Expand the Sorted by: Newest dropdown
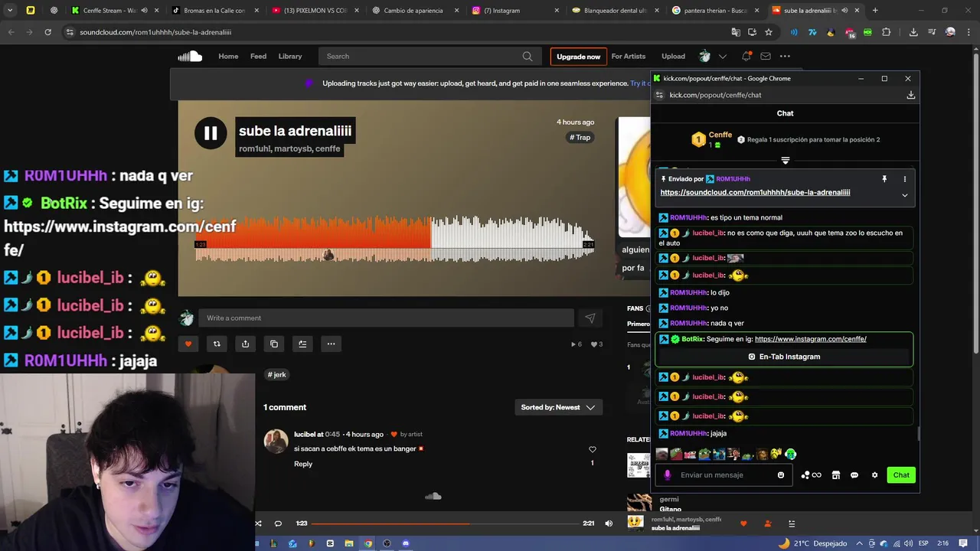Image resolution: width=980 pixels, height=551 pixels. [x=558, y=407]
